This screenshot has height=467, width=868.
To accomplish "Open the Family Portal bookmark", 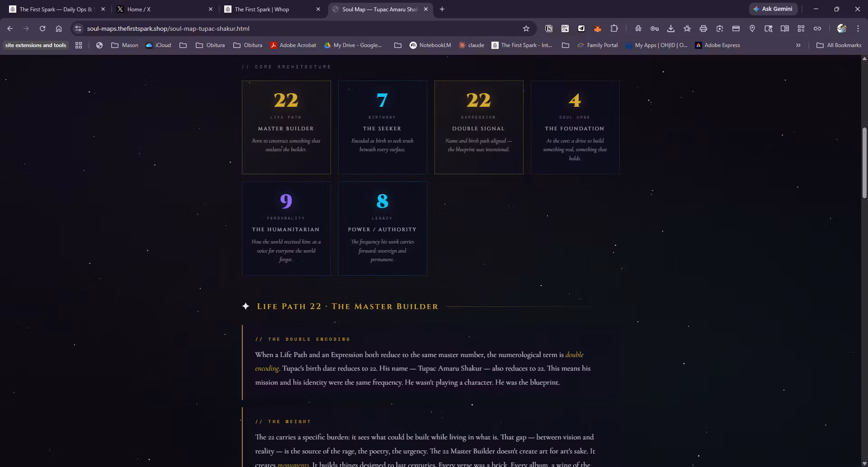I will 597,45.
